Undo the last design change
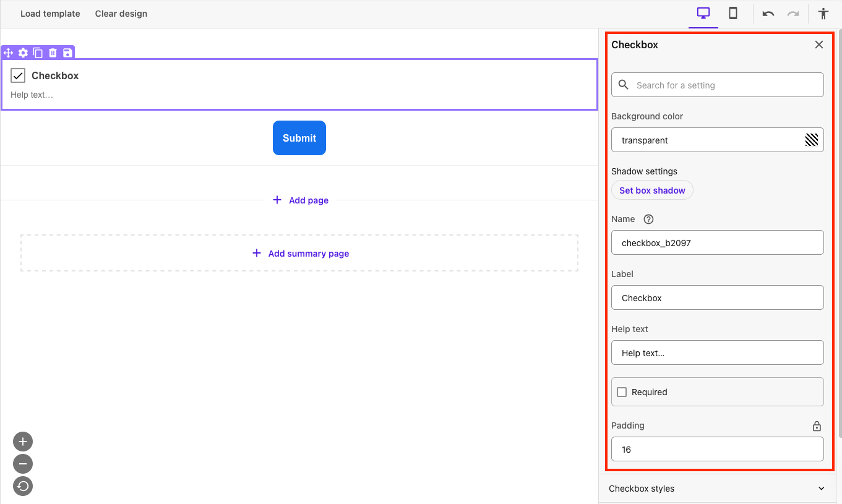The image size is (842, 504). click(x=767, y=13)
